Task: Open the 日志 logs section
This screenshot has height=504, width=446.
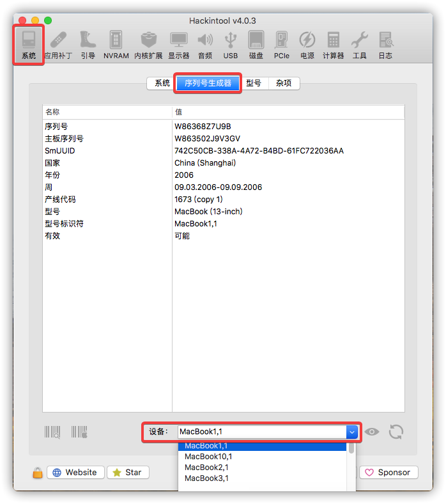Action: 385,45
